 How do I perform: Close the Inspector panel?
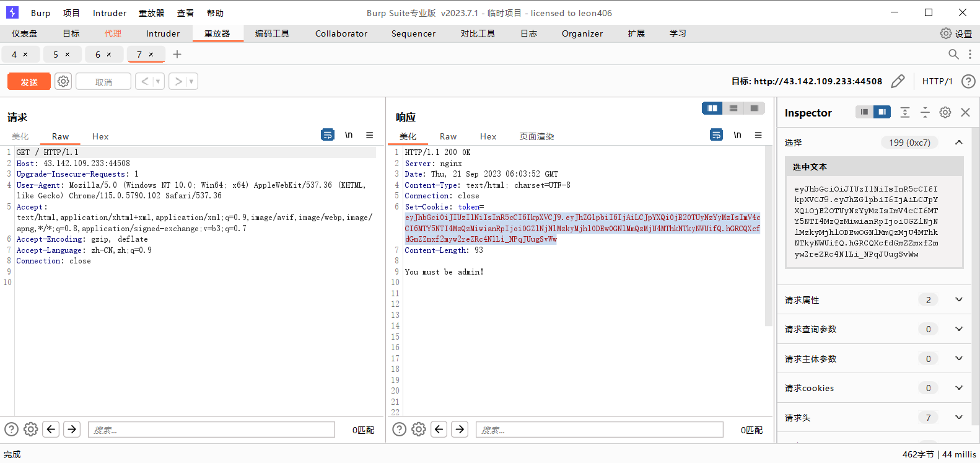(x=965, y=112)
